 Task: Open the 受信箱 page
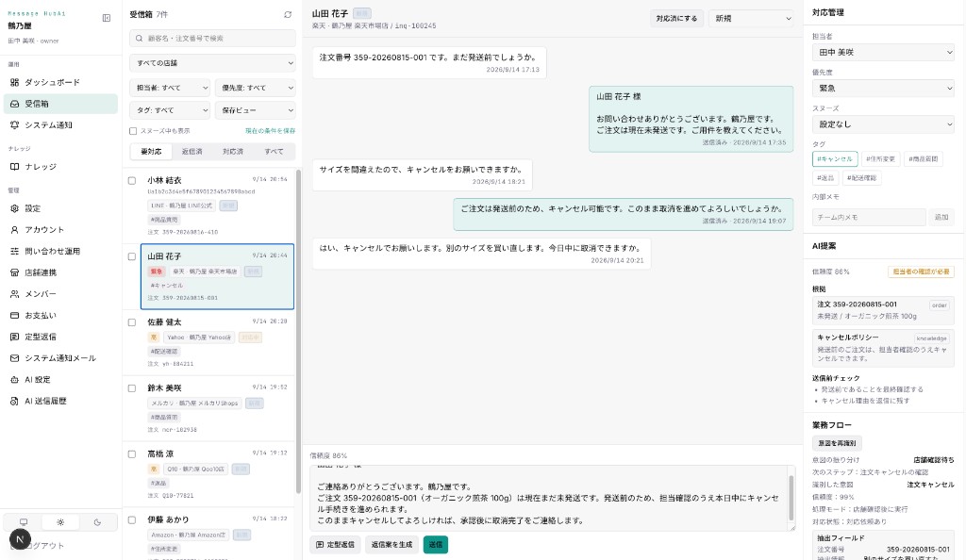(60, 104)
